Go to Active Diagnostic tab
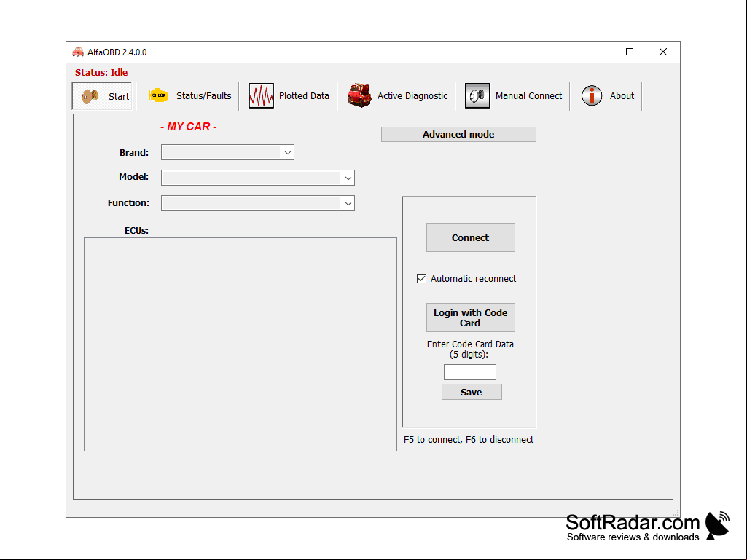Image resolution: width=747 pixels, height=560 pixels. click(x=397, y=95)
